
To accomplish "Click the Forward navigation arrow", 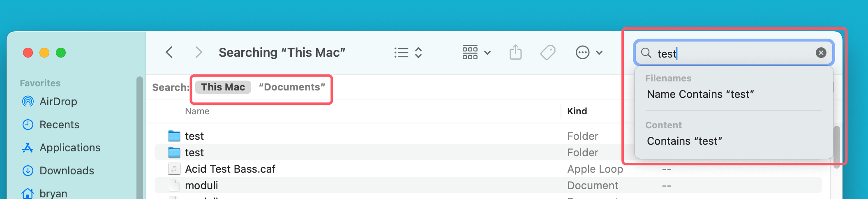I will pos(199,53).
